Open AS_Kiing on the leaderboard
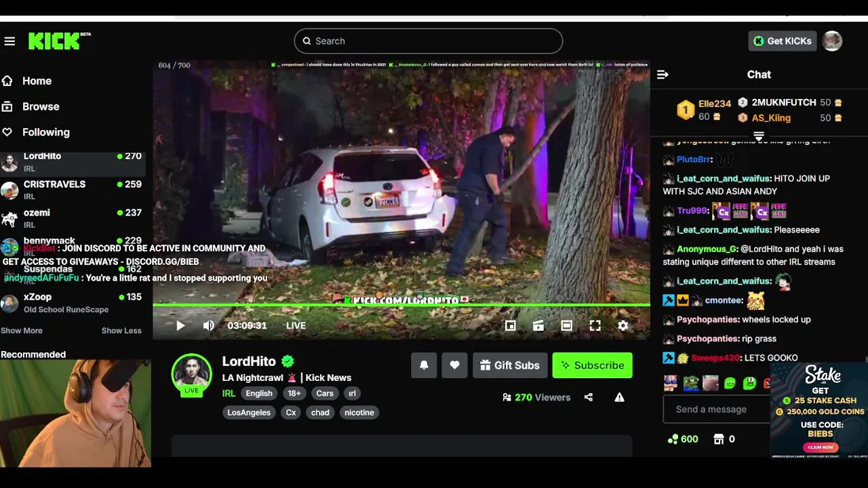The height and width of the screenshot is (488, 868). [771, 118]
